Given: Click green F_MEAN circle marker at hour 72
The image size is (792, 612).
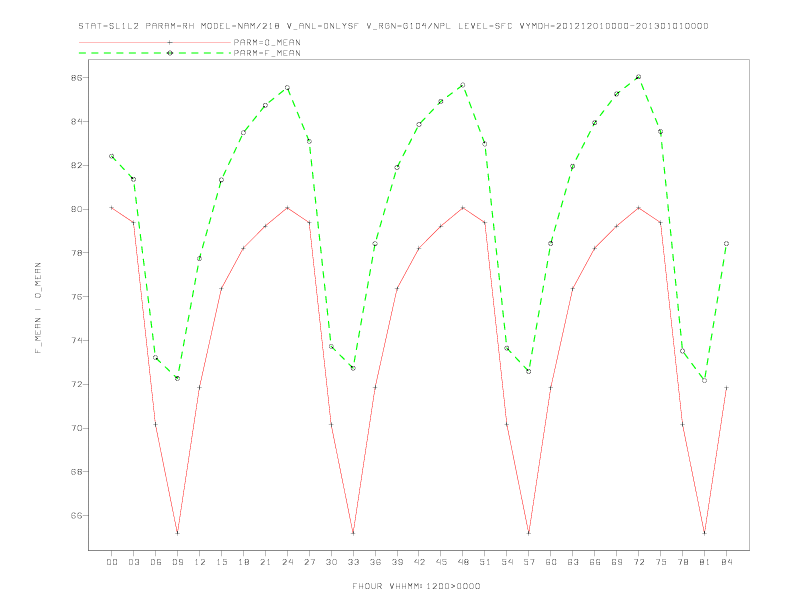Looking at the screenshot, I should (638, 77).
